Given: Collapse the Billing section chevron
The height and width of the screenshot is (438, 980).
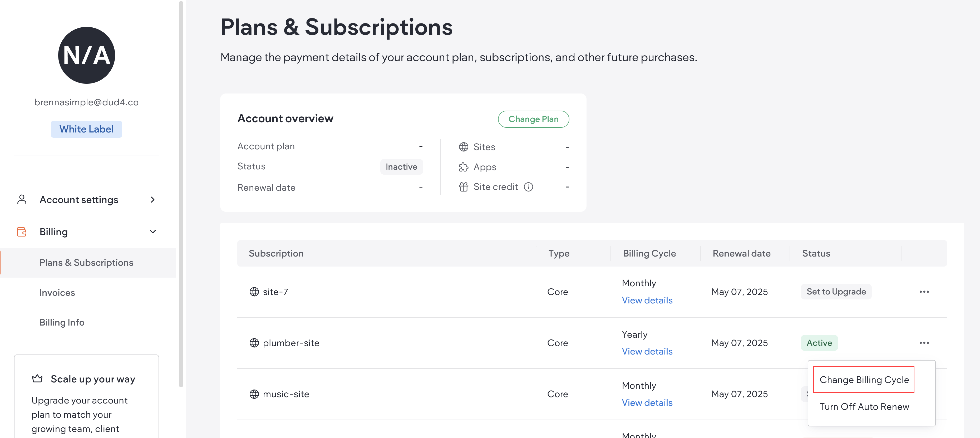Looking at the screenshot, I should coord(152,232).
